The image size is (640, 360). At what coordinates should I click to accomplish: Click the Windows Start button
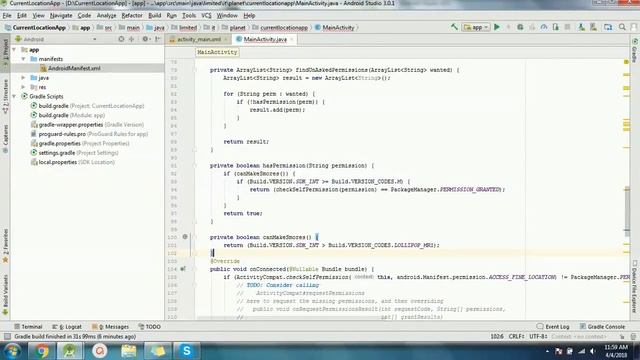12,351
